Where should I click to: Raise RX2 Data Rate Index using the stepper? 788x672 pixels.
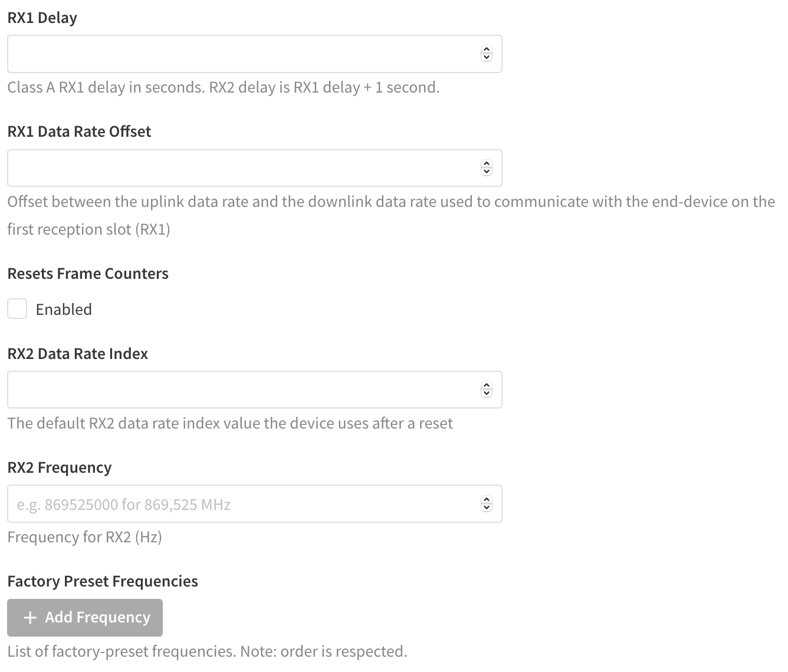(487, 386)
